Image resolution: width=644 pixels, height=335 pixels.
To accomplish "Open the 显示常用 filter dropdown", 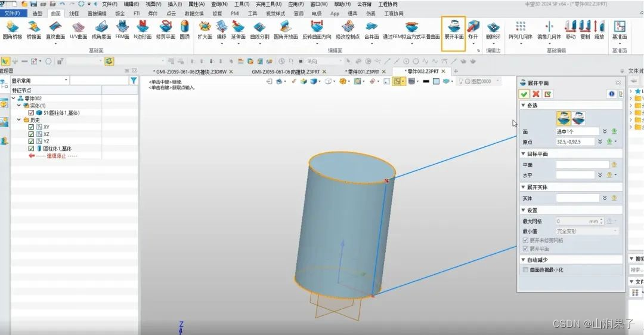I will (39, 81).
